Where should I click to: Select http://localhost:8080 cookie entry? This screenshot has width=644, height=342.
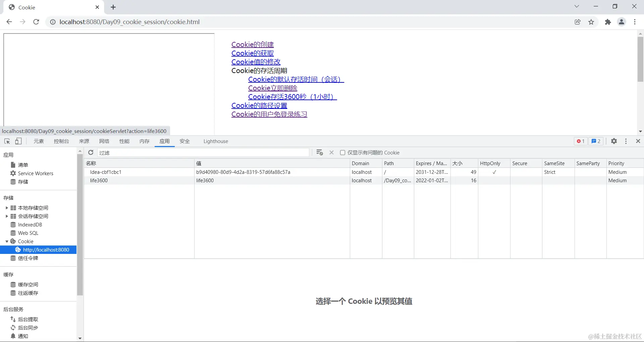click(x=38, y=250)
